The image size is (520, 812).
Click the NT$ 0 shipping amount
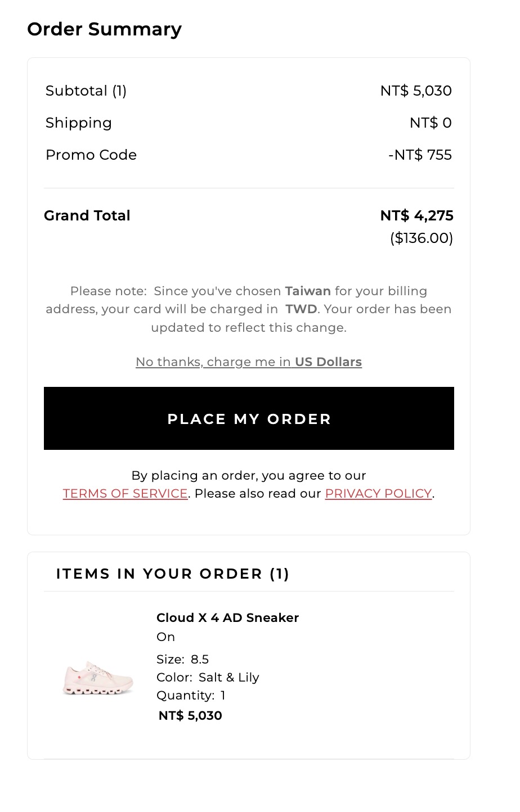coord(431,123)
